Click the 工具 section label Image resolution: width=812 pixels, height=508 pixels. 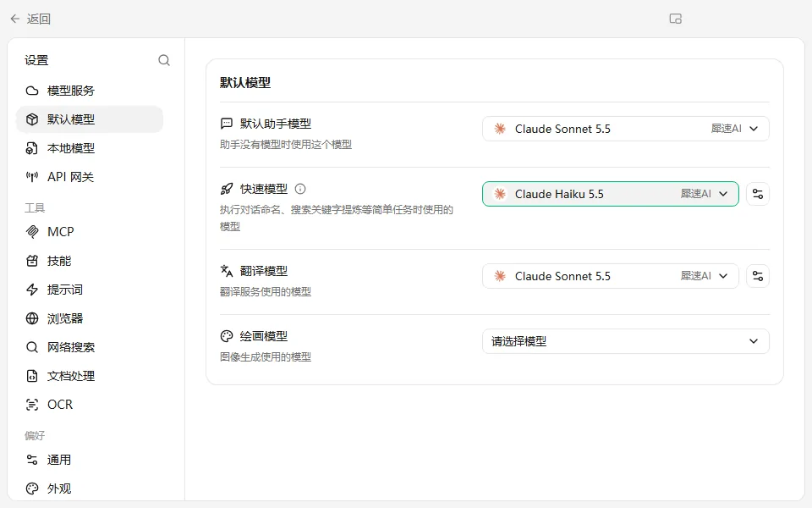click(35, 208)
